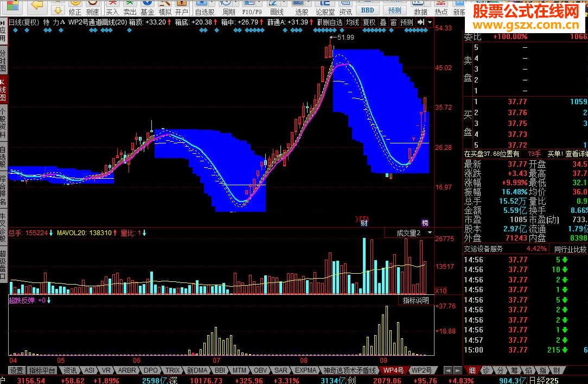
Task: Open the 基金 fund icon
Action: [148, 8]
